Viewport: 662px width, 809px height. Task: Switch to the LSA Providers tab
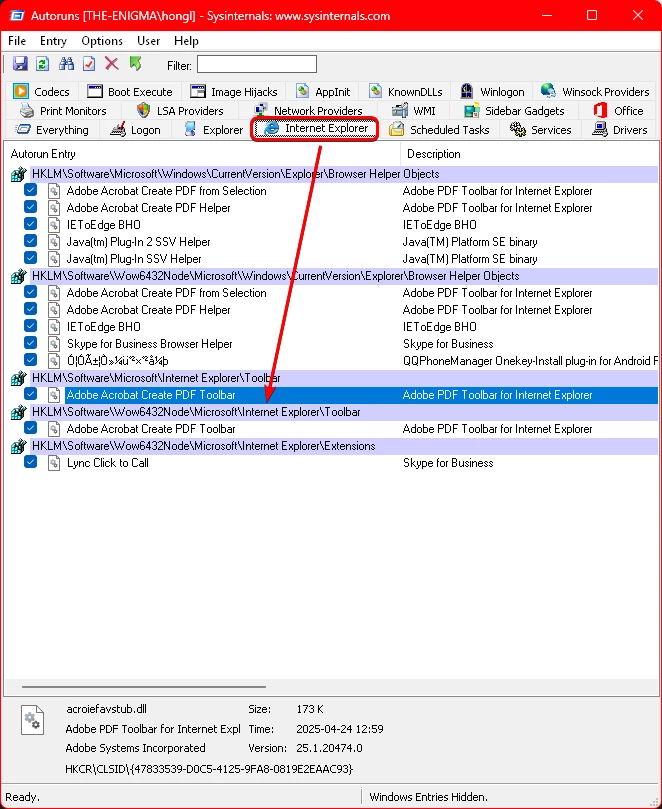[x=180, y=111]
